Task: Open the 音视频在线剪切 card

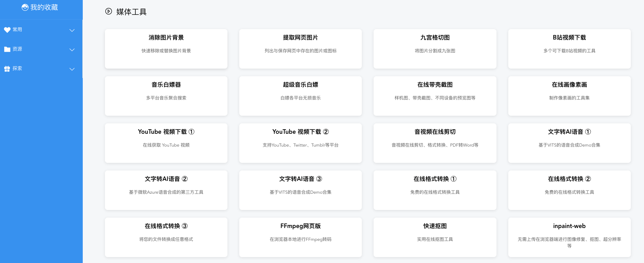Action: coord(435,143)
